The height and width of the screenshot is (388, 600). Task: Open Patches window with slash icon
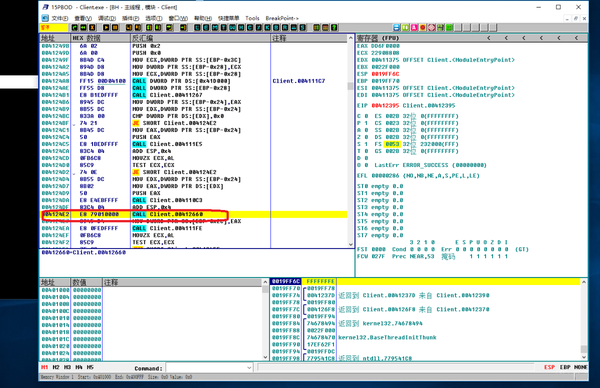pyautogui.click(x=259, y=28)
